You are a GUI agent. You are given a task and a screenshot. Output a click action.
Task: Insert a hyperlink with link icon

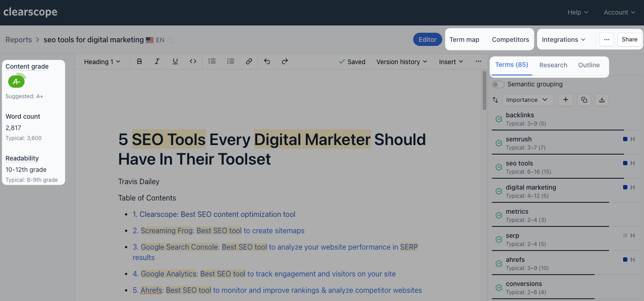click(x=249, y=61)
